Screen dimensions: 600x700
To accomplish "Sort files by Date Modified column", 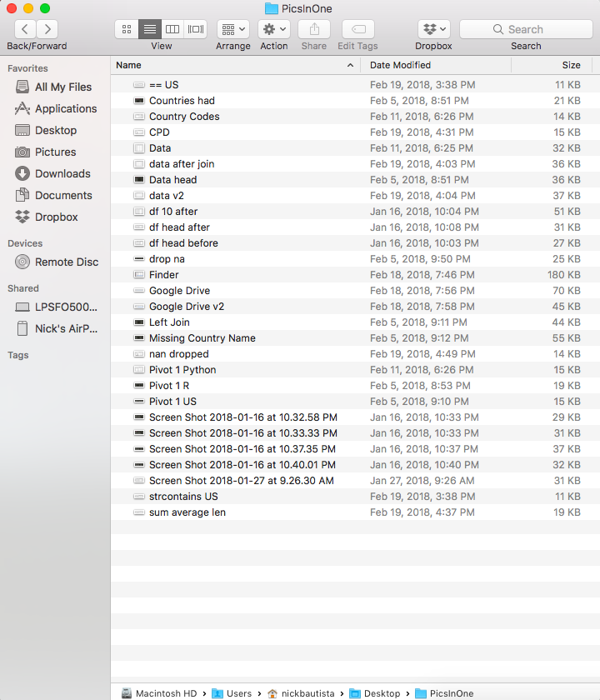I will [x=401, y=65].
